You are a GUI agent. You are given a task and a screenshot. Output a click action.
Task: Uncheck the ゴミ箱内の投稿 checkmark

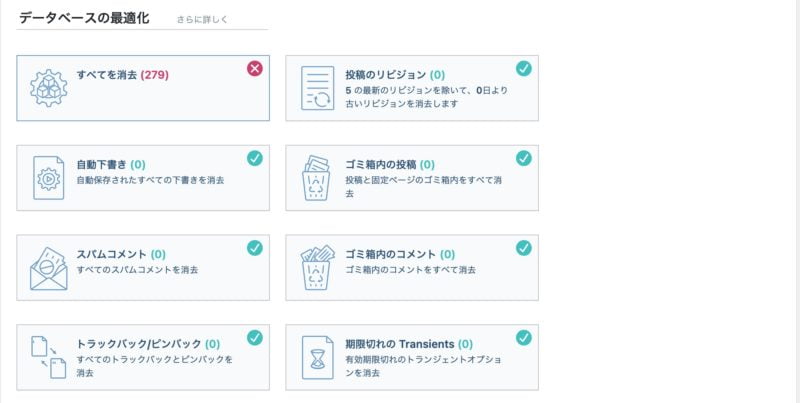524,158
